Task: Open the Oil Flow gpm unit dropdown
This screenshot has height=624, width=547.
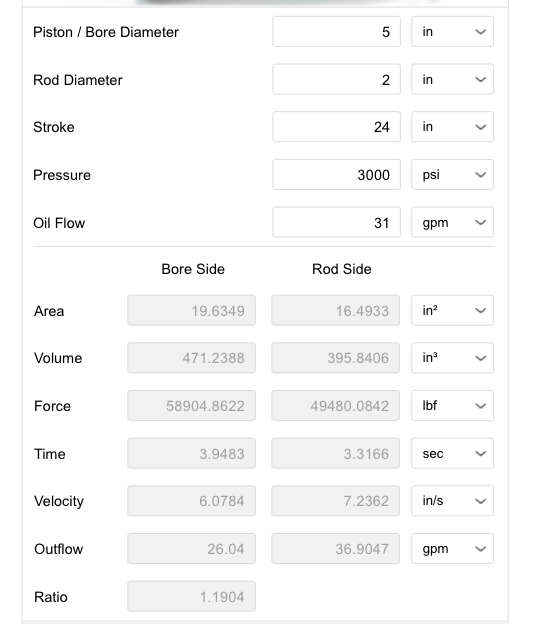Action: [452, 222]
